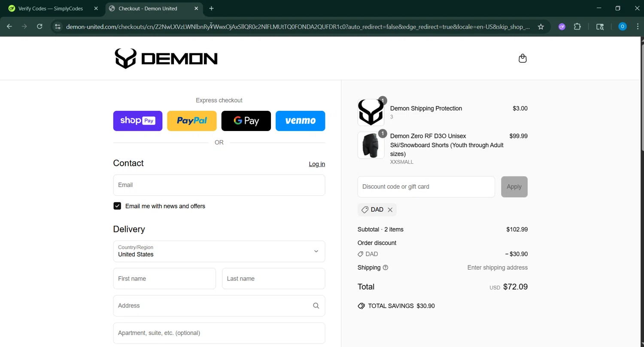This screenshot has width=644, height=347.
Task: Click the $99.99 item price
Action: (518, 136)
